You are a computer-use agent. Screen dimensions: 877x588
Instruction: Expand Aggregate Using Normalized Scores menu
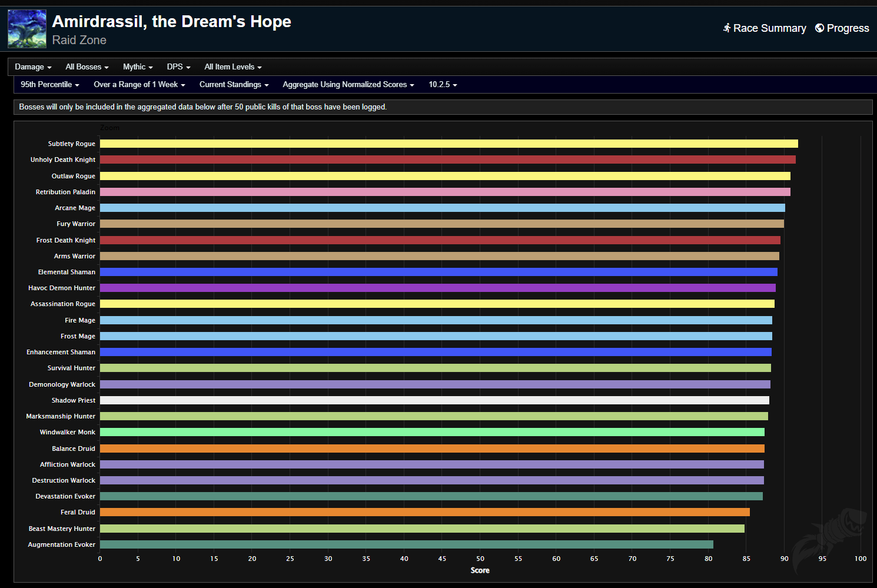tap(348, 85)
